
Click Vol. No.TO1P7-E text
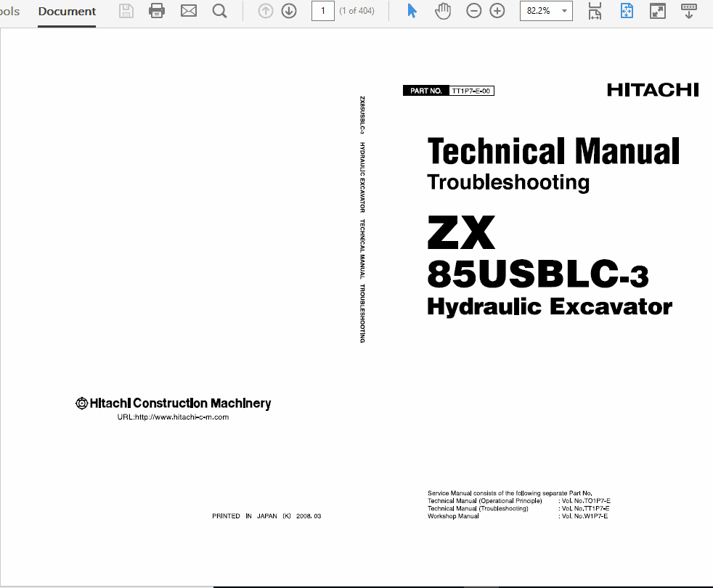586,501
